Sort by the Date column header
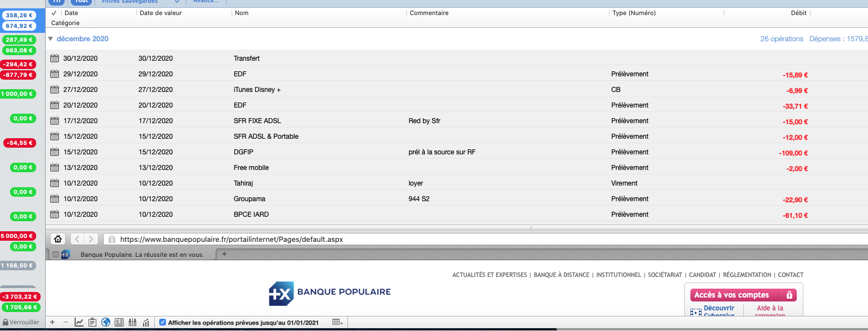Image resolution: width=868 pixels, height=331 pixels. [71, 13]
